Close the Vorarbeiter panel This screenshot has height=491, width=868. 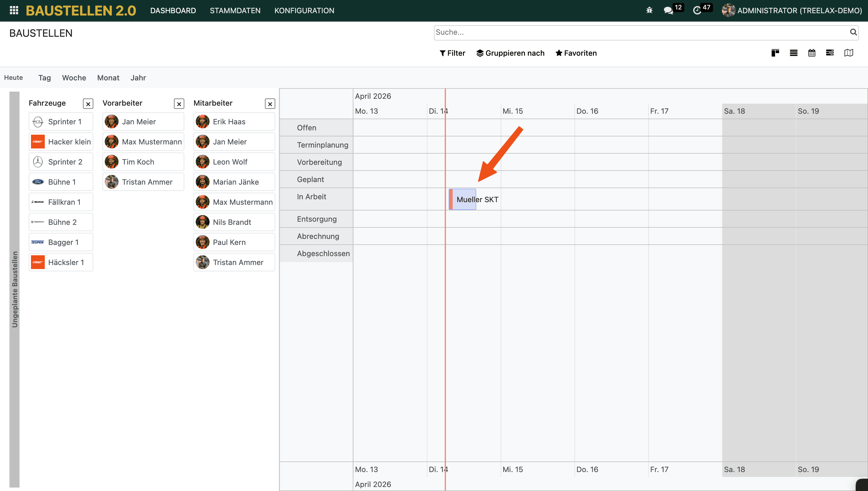[179, 104]
